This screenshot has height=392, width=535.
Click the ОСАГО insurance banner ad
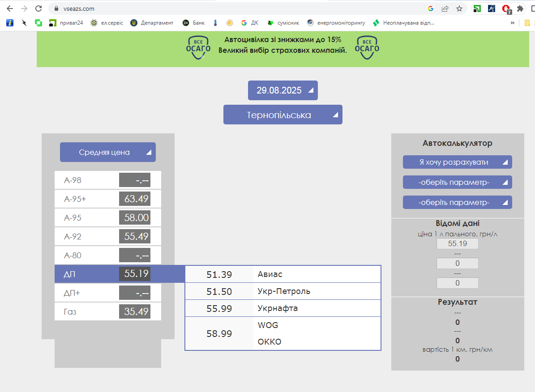(x=282, y=47)
